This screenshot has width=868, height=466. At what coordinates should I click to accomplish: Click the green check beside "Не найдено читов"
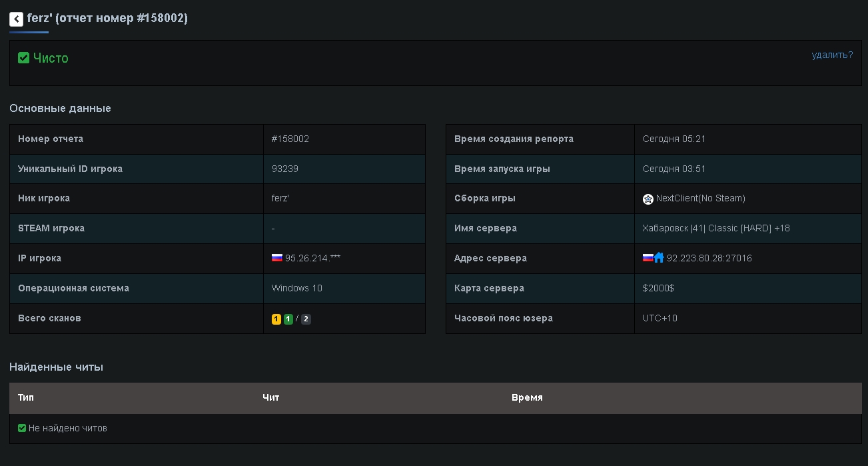tap(22, 428)
